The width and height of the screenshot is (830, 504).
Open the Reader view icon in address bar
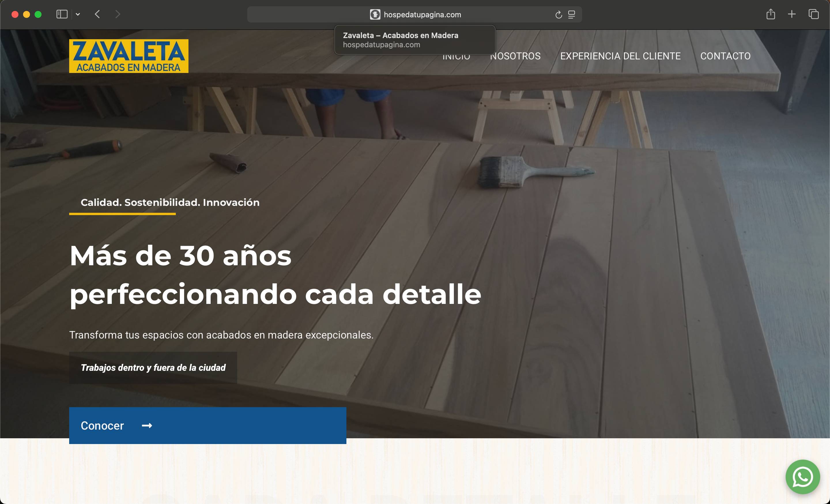tap(572, 14)
